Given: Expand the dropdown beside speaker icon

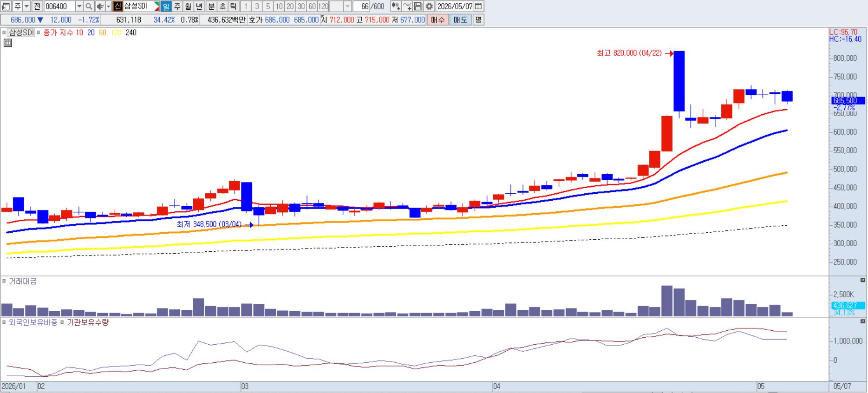Looking at the screenshot, I should click(108, 7).
